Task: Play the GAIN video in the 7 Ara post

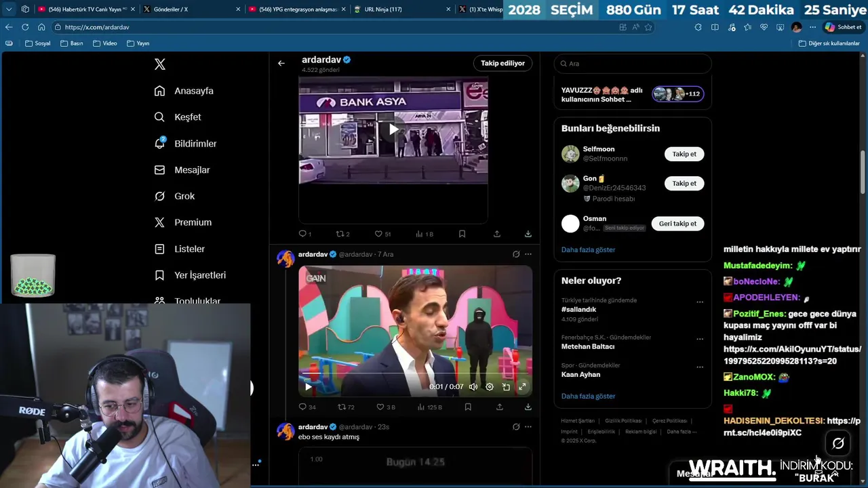Action: [308, 387]
